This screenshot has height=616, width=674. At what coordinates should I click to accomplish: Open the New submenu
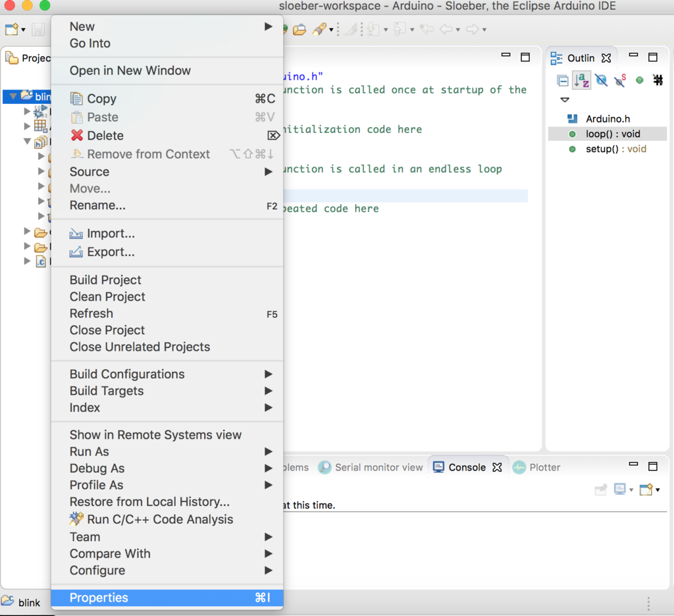[x=167, y=26]
